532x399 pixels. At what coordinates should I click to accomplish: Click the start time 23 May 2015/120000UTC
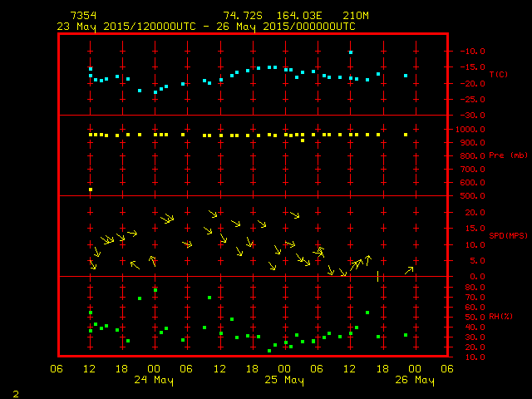click(x=126, y=27)
